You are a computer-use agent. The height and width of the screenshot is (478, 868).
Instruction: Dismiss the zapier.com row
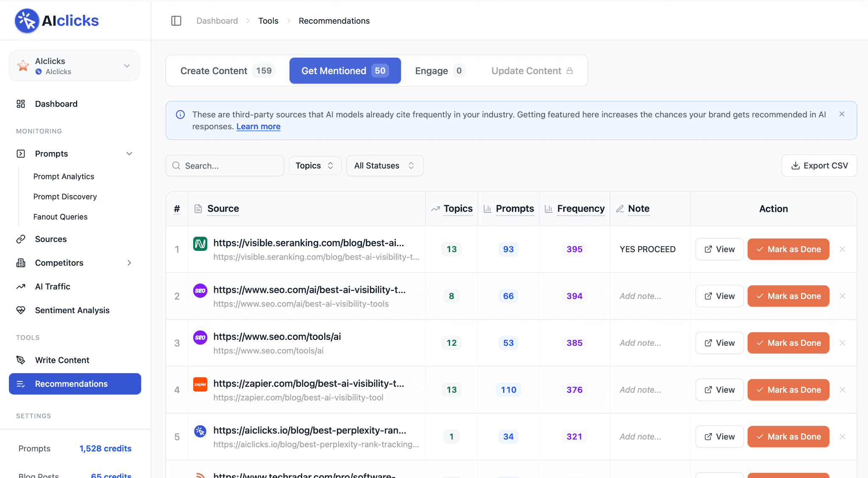coord(842,390)
